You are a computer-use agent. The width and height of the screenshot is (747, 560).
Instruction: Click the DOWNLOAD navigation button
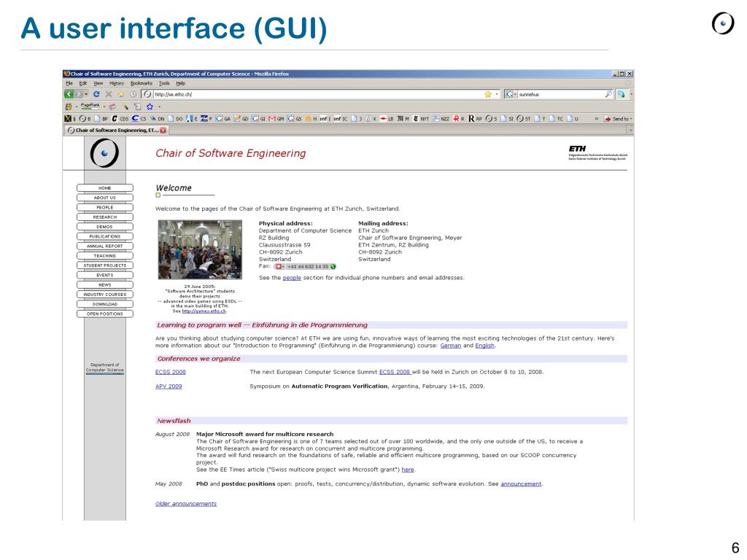click(x=105, y=304)
